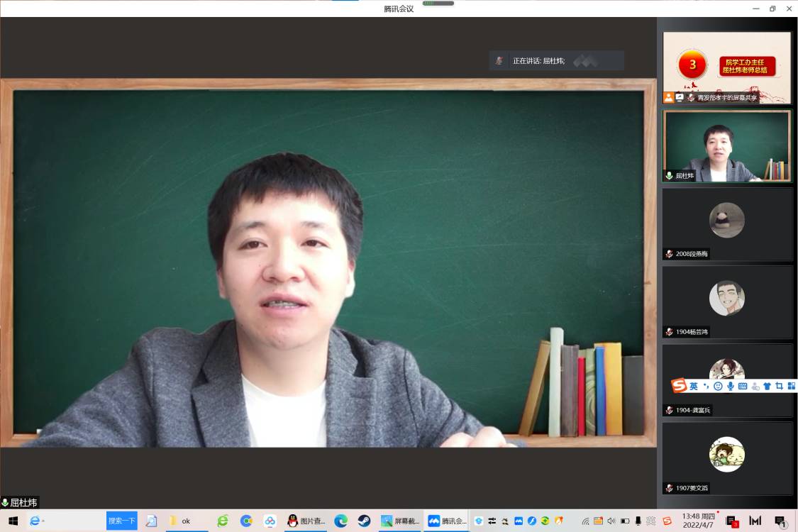This screenshot has width=798, height=532.
Task: Select the shared screen presentation thumbnail
Action: click(727, 67)
